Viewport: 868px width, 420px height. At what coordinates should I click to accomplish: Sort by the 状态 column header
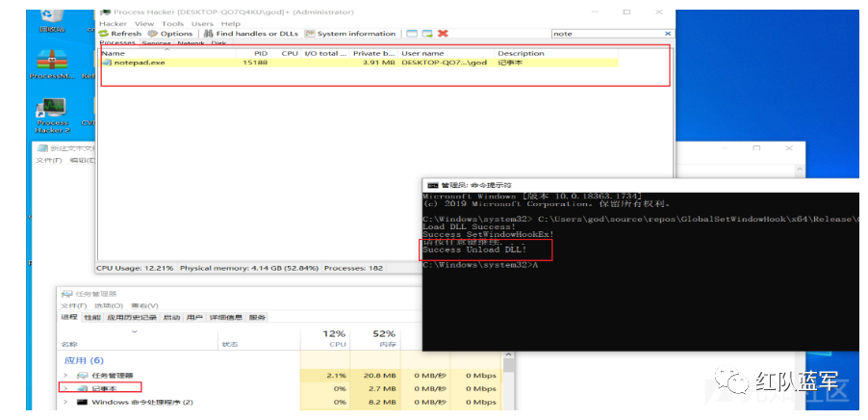pyautogui.click(x=229, y=344)
